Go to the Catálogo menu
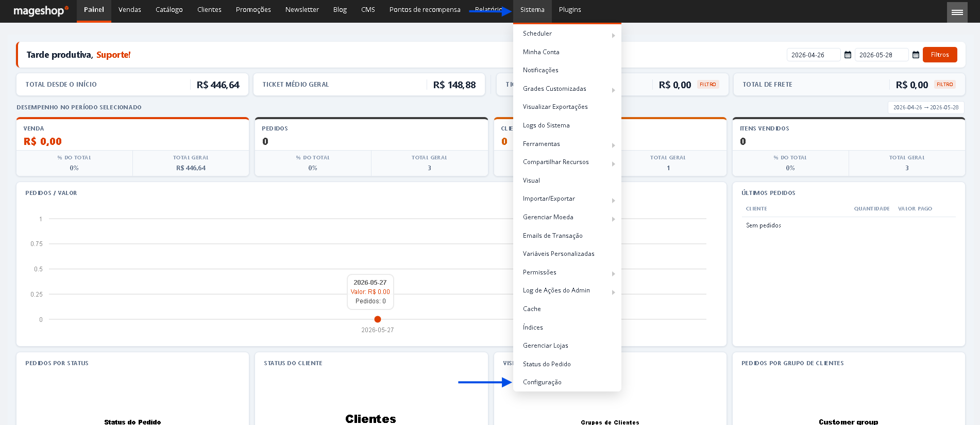The height and width of the screenshot is (425, 980). pyautogui.click(x=169, y=10)
